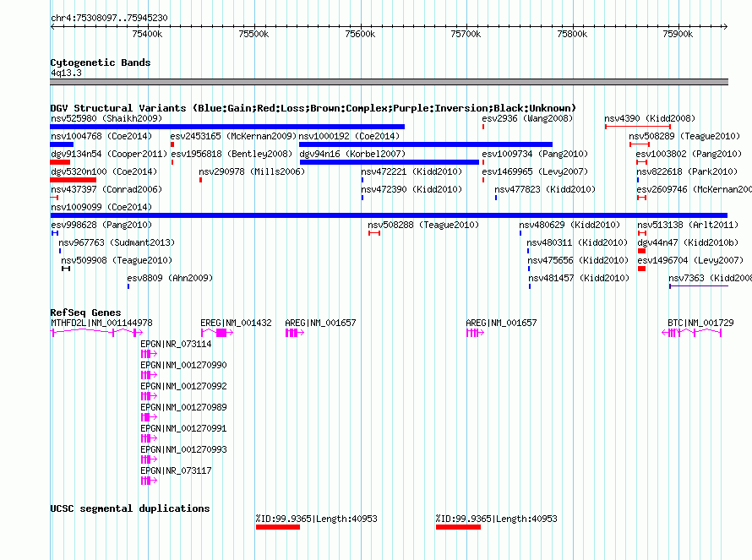Select the nsv508289 (Teague2010) red variant glyph

tap(640, 144)
